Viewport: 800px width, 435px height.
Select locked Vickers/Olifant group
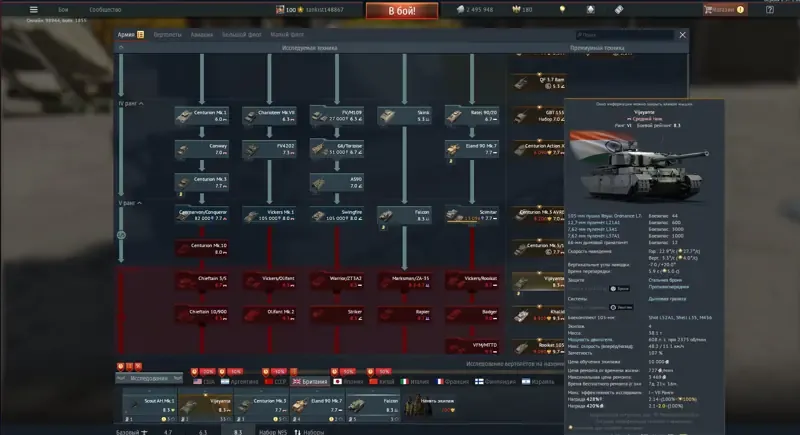pos(269,282)
